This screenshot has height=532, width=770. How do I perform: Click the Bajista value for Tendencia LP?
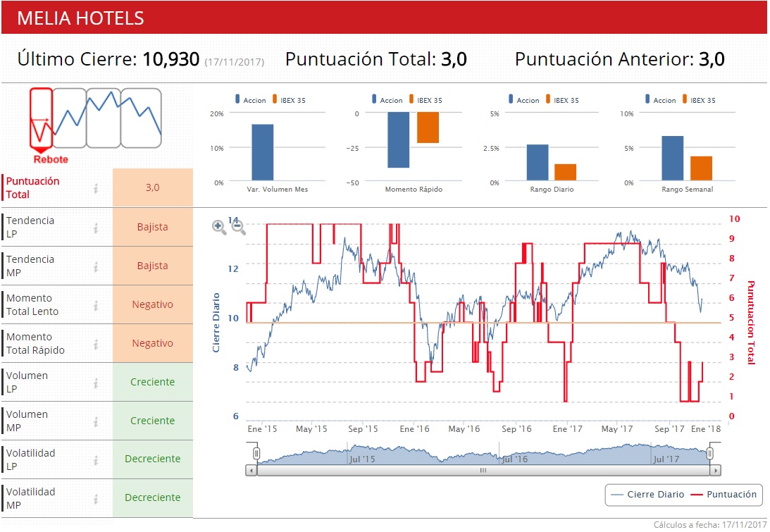(153, 227)
